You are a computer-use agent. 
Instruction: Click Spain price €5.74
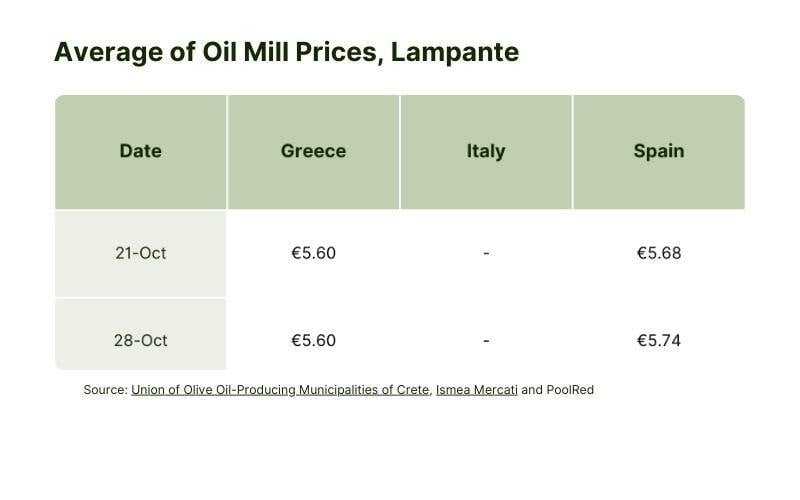coord(659,340)
